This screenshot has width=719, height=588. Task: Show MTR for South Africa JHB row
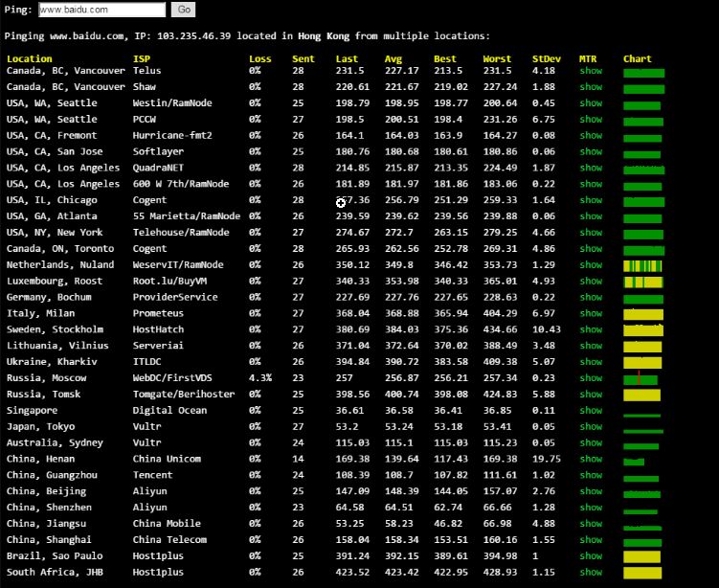[591, 572]
